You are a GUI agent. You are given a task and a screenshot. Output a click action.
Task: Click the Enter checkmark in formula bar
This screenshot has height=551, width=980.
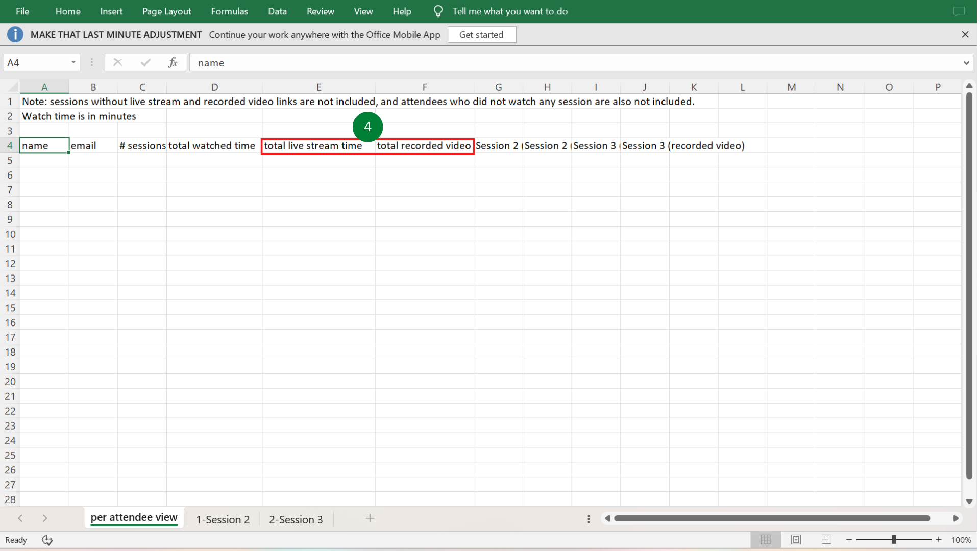click(145, 62)
